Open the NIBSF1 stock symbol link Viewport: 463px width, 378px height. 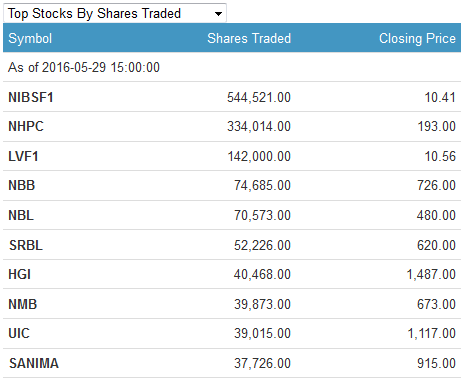[x=31, y=97]
